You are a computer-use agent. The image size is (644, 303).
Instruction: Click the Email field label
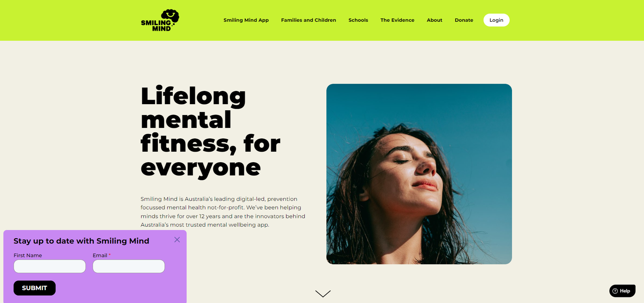(x=100, y=256)
